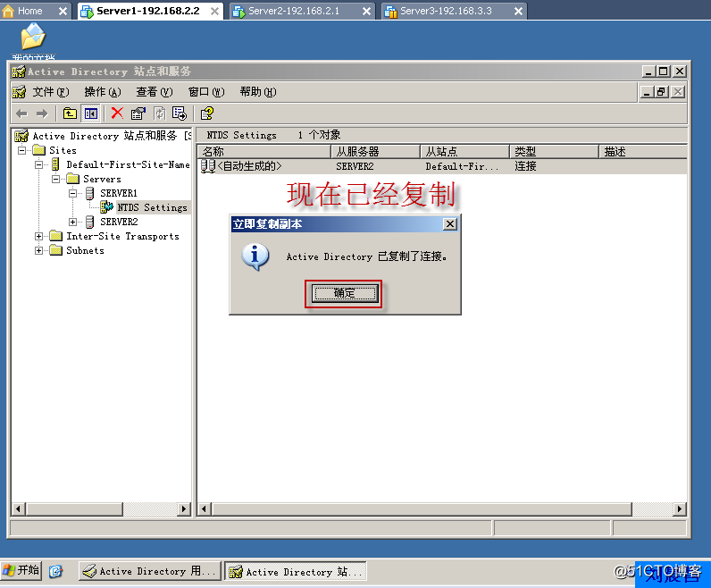Click the NTDS Settings icon in the tree
711x588 pixels.
click(x=106, y=207)
